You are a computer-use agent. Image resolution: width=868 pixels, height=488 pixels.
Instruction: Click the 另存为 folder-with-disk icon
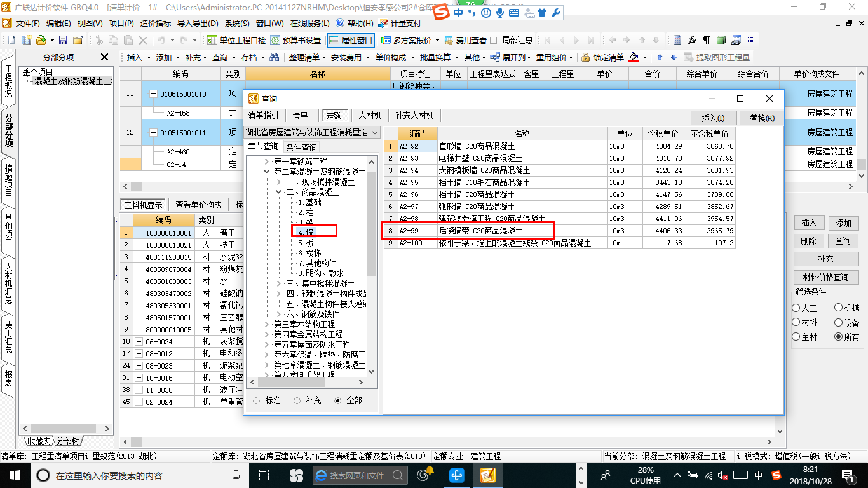(x=78, y=40)
